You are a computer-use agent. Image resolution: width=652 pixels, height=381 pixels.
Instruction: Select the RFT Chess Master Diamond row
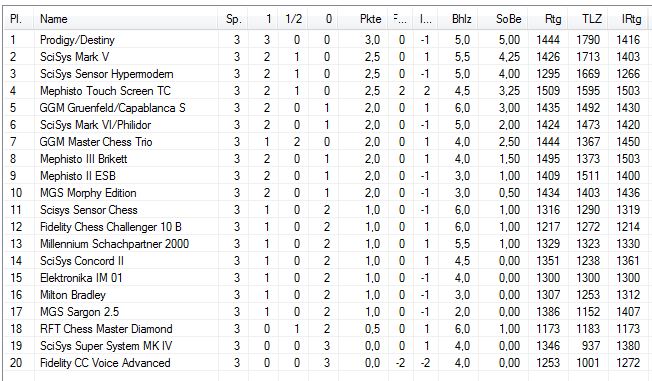[326, 329]
